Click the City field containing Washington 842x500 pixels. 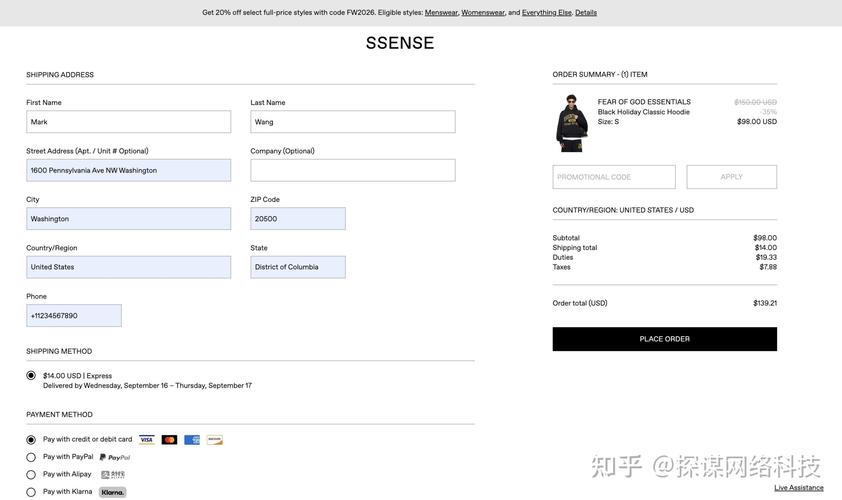pos(128,219)
